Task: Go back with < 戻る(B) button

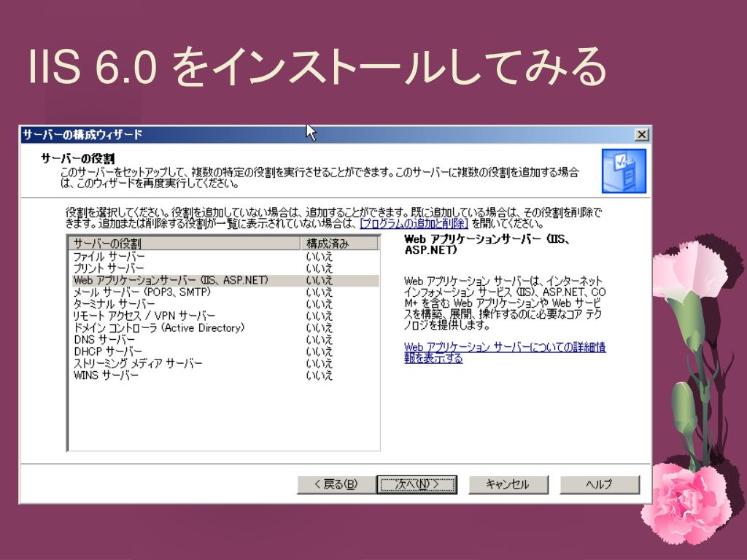Action: [336, 484]
